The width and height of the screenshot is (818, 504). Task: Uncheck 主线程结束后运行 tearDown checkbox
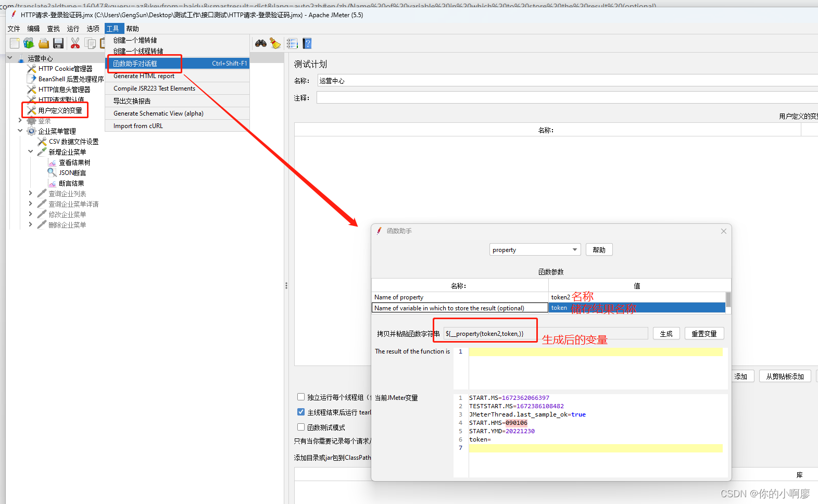[301, 412]
